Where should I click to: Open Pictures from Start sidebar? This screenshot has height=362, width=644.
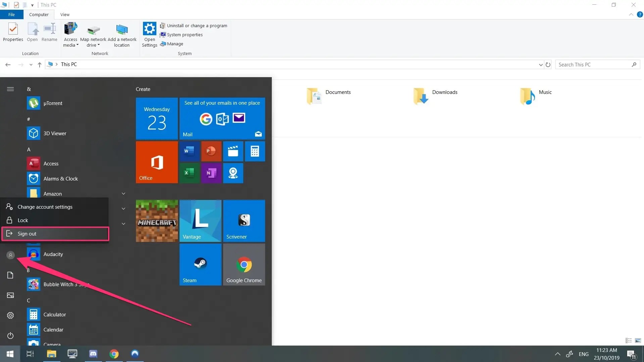(10, 295)
